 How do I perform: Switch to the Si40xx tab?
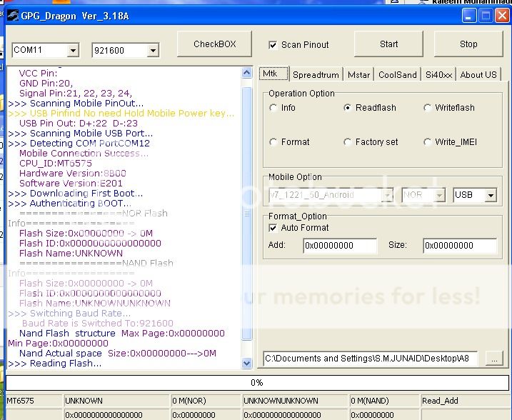pos(438,75)
